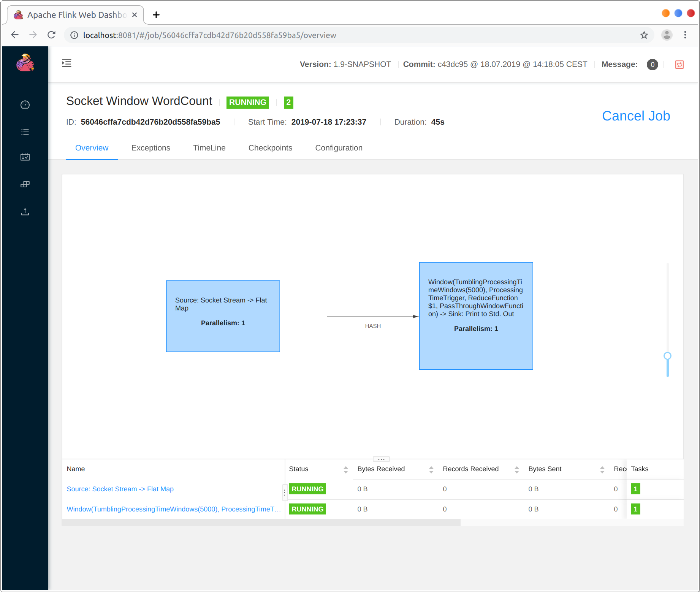Switch to the Configuration tab
This screenshot has height=592, width=700.
[x=339, y=148]
